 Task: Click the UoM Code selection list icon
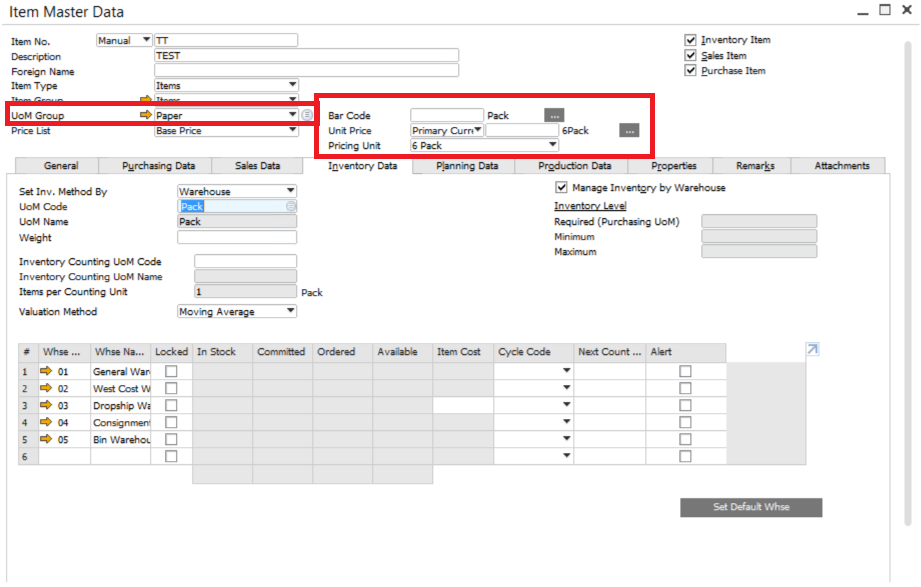[x=291, y=207]
